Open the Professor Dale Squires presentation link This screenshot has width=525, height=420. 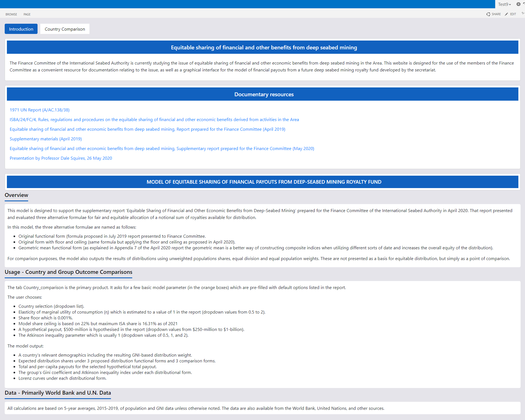tap(61, 158)
